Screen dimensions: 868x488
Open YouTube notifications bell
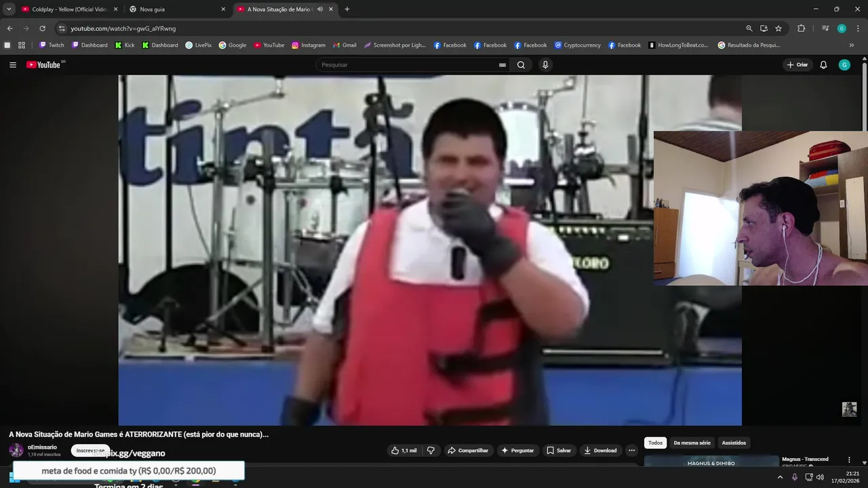point(823,65)
